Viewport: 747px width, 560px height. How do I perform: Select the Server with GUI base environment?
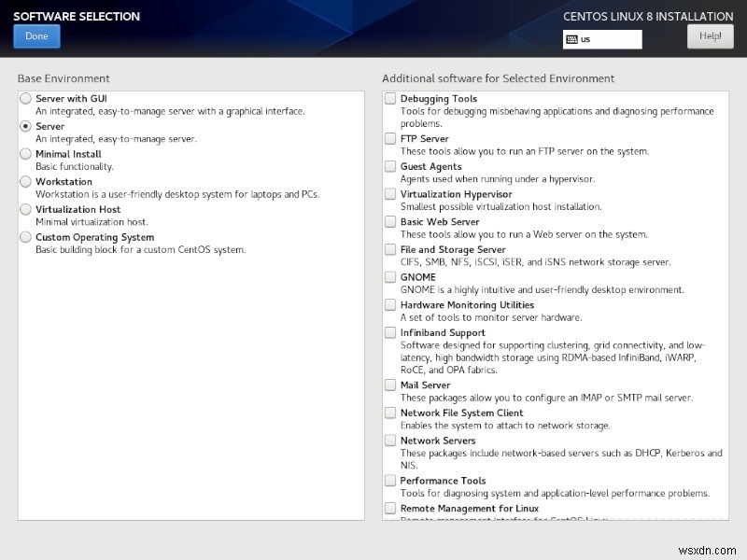pos(27,98)
